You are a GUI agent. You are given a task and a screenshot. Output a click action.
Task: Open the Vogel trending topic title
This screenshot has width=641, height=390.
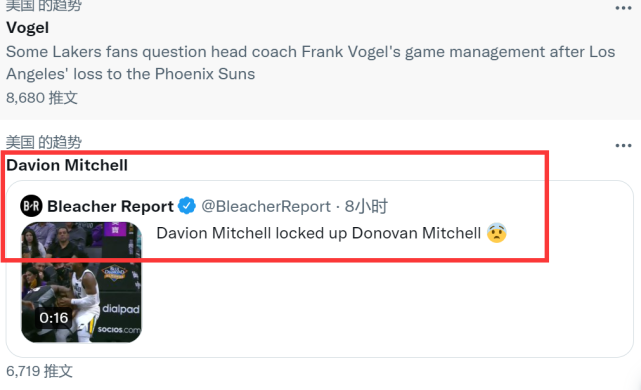(27, 28)
